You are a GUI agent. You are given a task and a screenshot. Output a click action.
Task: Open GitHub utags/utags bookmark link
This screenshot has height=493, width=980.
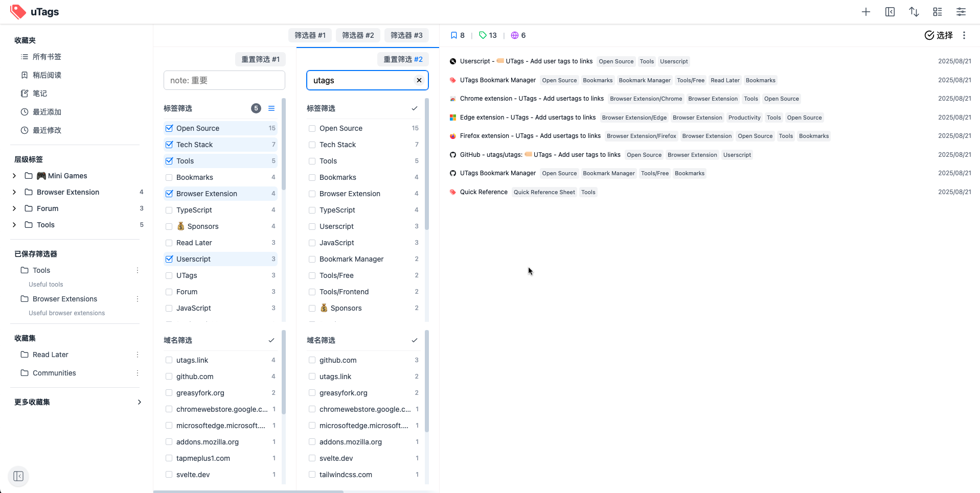(x=540, y=155)
